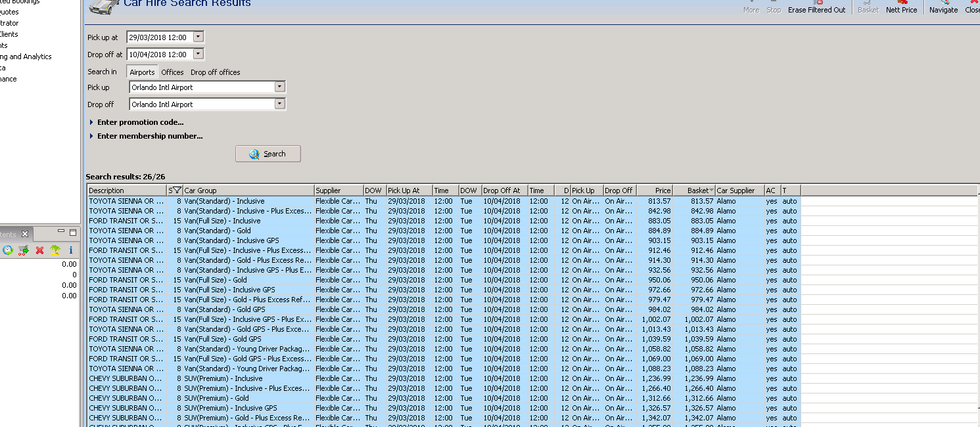
Task: Click the palm tree holiday icon
Action: click(55, 250)
